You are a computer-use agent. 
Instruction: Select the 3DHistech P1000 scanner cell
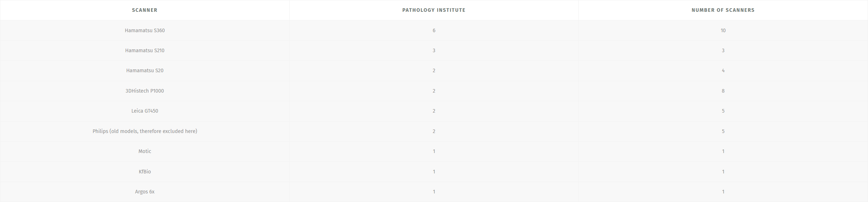145,91
